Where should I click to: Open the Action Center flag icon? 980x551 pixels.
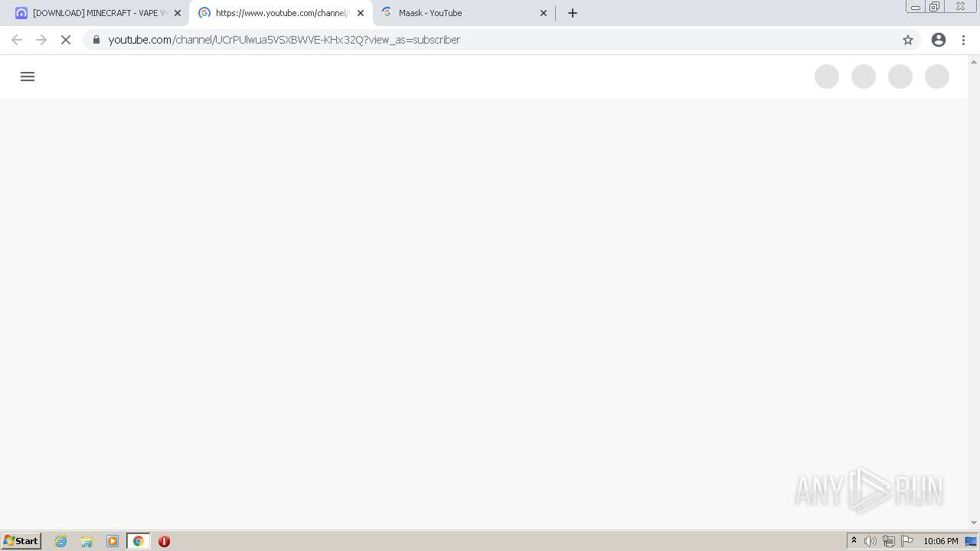click(907, 541)
